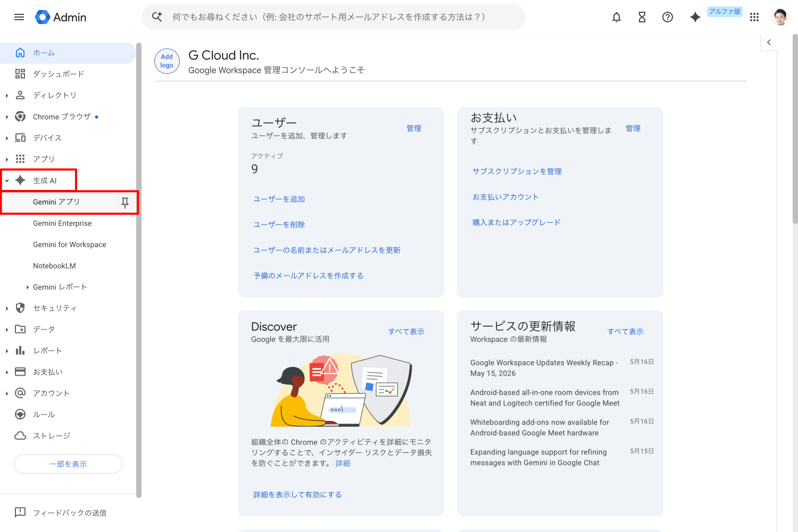Click the ホーム house icon
The width and height of the screenshot is (798, 532).
[x=20, y=53]
